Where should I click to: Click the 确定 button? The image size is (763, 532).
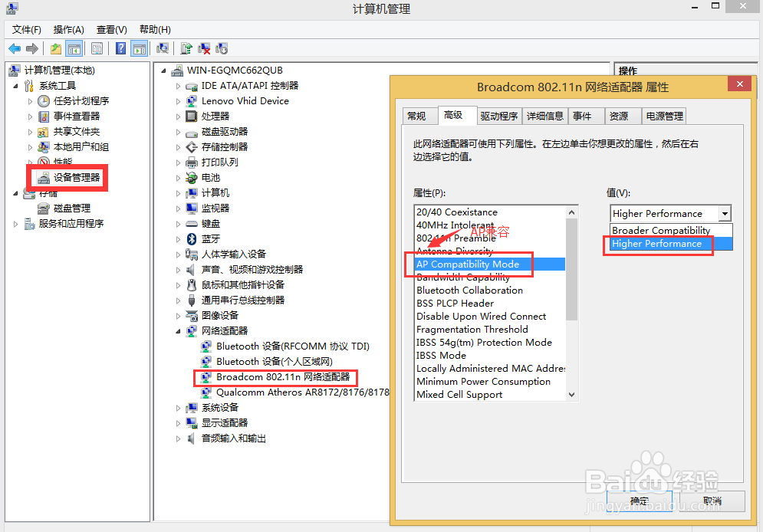click(640, 501)
